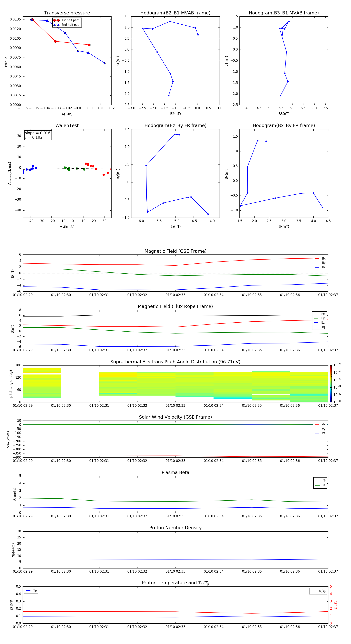The image size is (351, 644).
Task: Click the 'Np(#/cc)' axis label
Action: pyautogui.click(x=13, y=550)
